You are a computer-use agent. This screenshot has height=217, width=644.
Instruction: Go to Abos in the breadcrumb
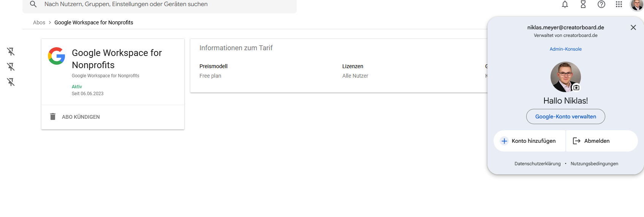click(x=39, y=22)
